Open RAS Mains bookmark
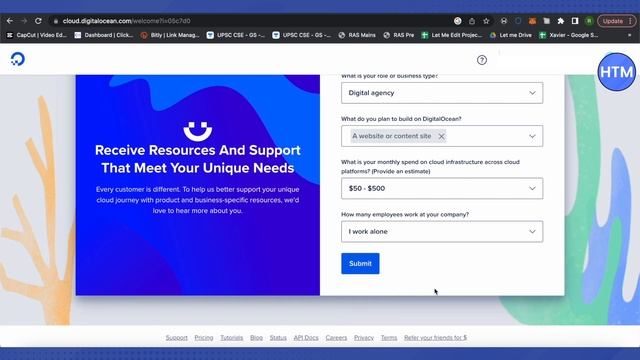This screenshot has height=360, width=640. (357, 35)
